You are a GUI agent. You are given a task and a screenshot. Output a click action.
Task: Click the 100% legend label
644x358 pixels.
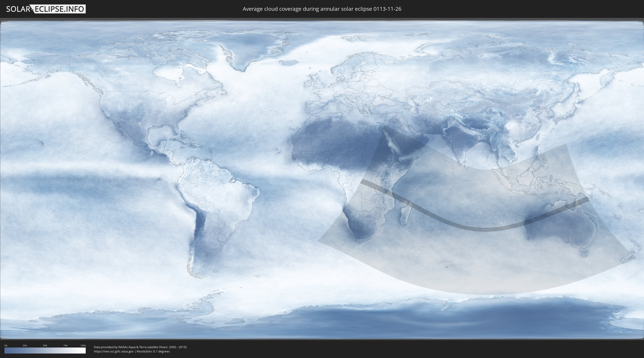coord(83,345)
